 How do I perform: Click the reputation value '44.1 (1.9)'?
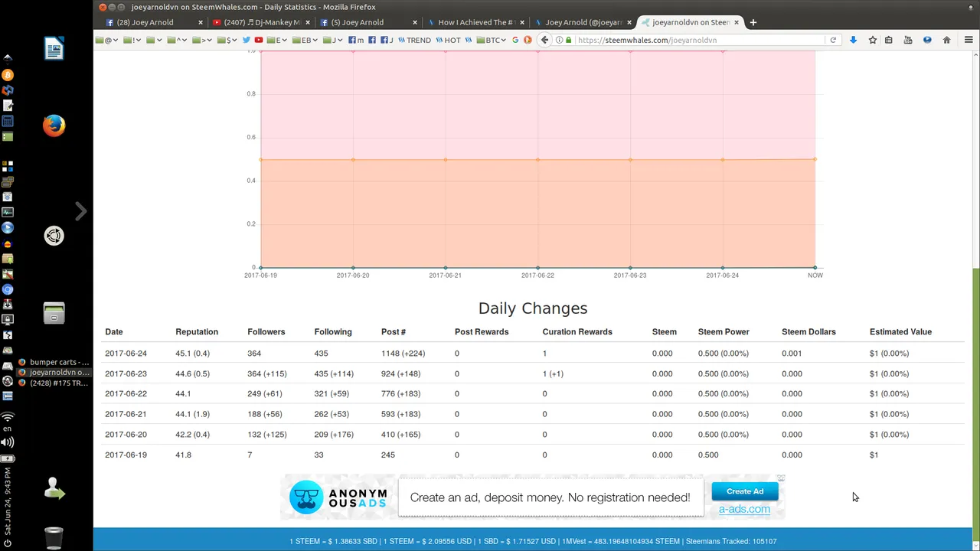coord(192,414)
